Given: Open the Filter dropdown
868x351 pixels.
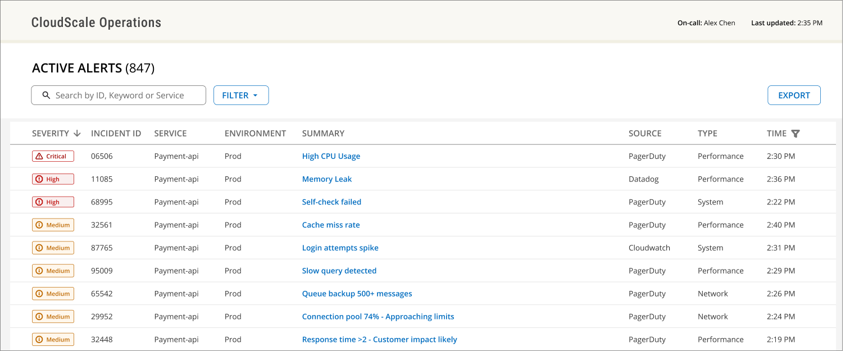Looking at the screenshot, I should pyautogui.click(x=240, y=95).
